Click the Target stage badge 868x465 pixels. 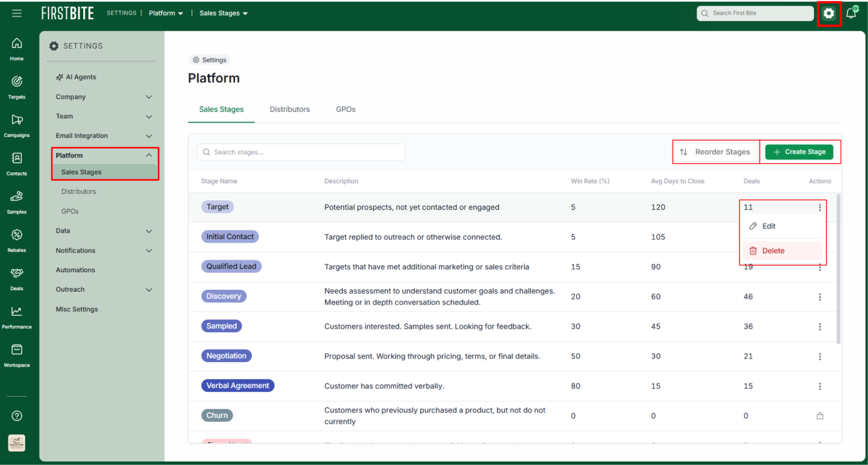point(218,207)
